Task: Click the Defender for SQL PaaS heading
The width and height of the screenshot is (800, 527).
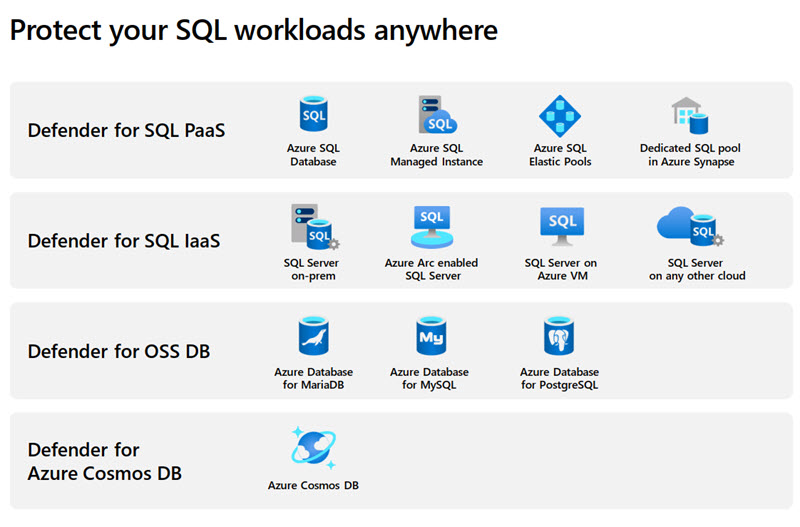Action: (126, 130)
